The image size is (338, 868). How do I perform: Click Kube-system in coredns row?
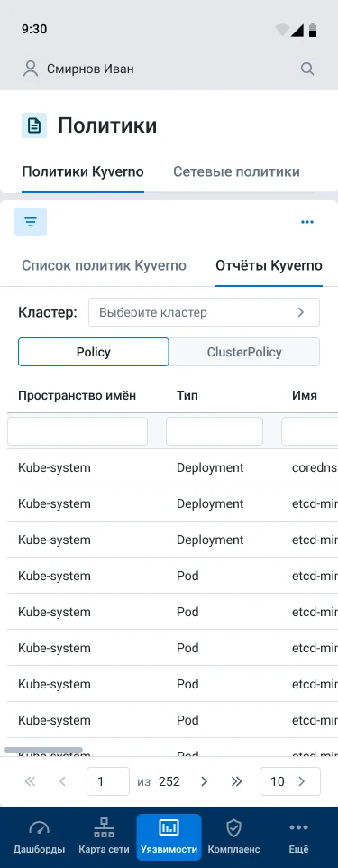pos(54,467)
